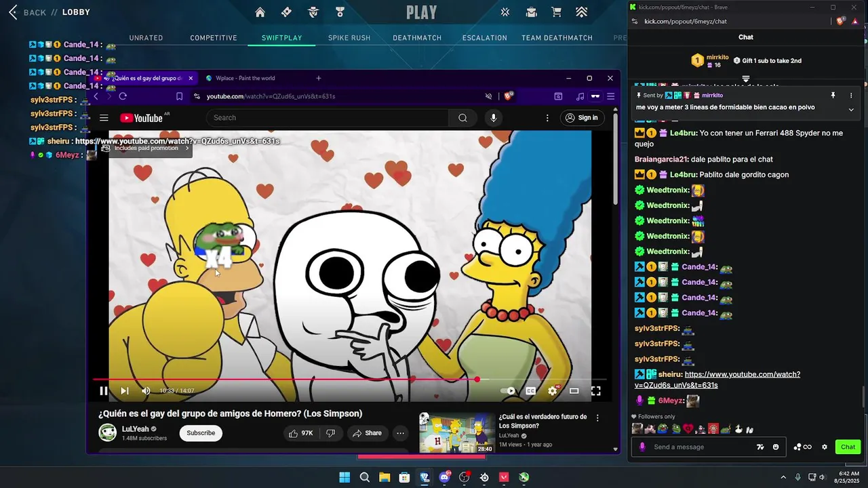Subscribe to the LuLYeah channel
Image resolution: width=868 pixels, height=488 pixels.
201,433
